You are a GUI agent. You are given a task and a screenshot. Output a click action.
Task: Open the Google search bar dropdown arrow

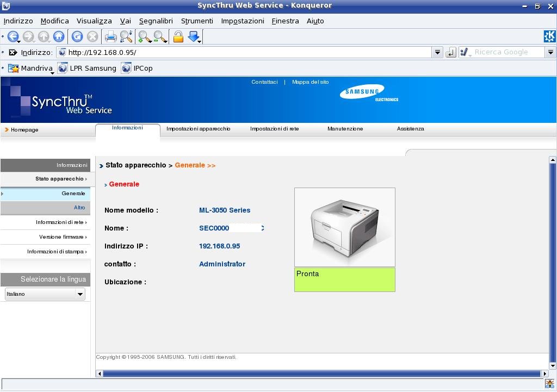(x=550, y=53)
